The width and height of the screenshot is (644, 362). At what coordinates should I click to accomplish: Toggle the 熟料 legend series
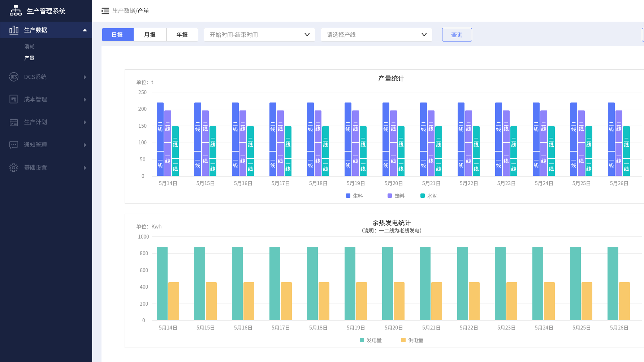pyautogui.click(x=396, y=196)
